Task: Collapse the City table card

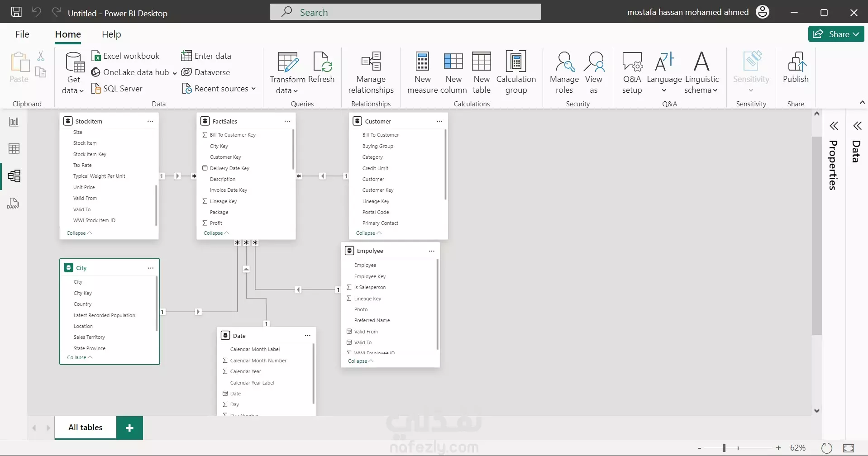Action: pos(80,357)
